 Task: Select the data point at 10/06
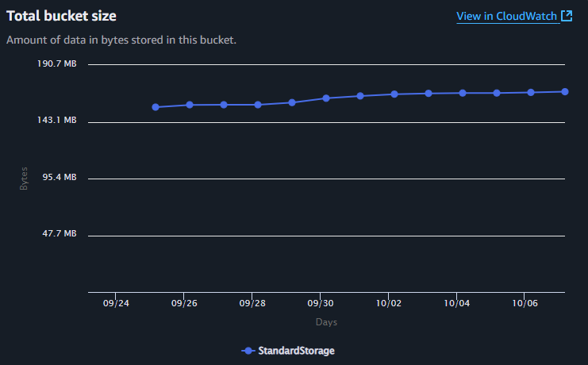click(x=531, y=92)
